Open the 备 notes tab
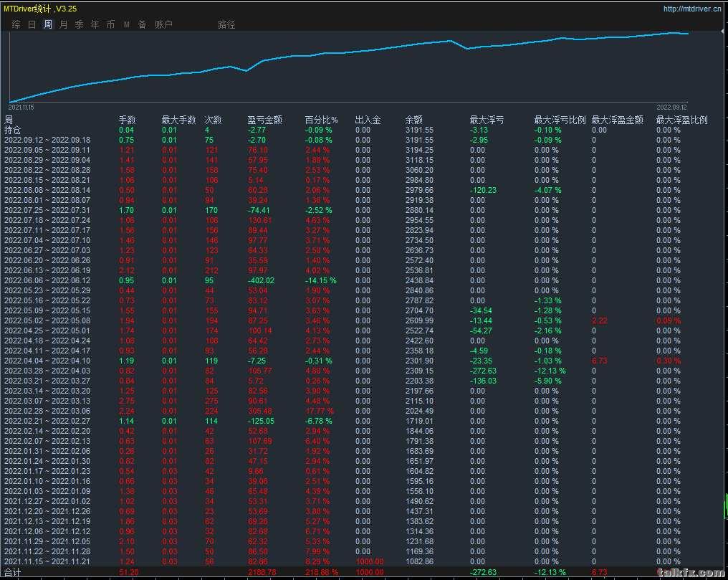 pyautogui.click(x=143, y=24)
